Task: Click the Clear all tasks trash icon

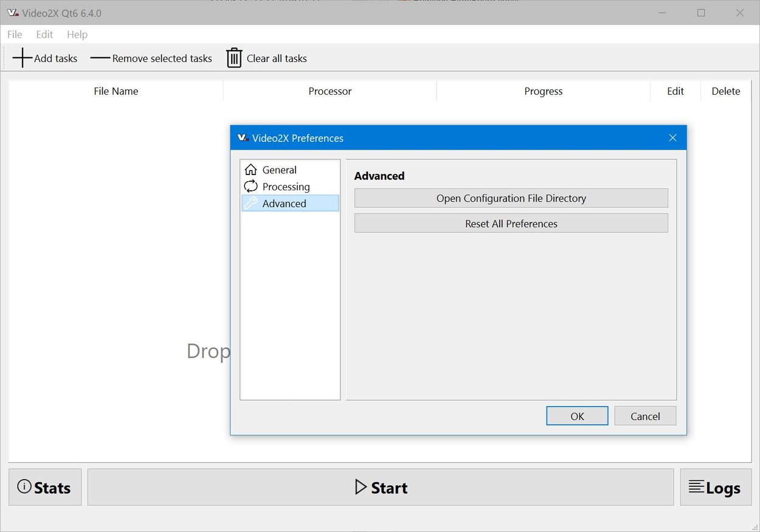Action: coord(234,58)
